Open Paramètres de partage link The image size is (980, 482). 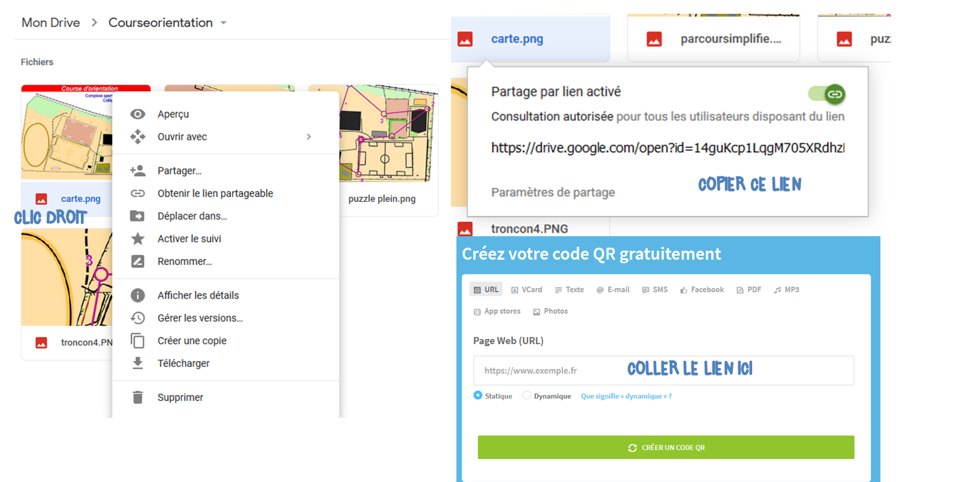tap(553, 192)
